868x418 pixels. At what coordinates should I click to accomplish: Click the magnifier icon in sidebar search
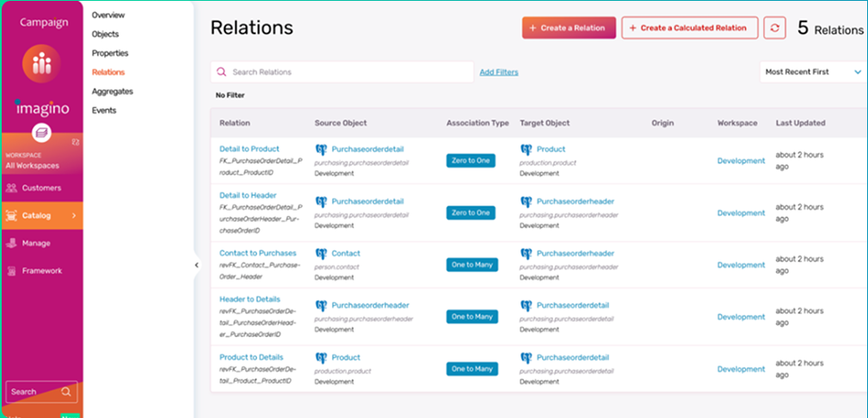(x=66, y=392)
